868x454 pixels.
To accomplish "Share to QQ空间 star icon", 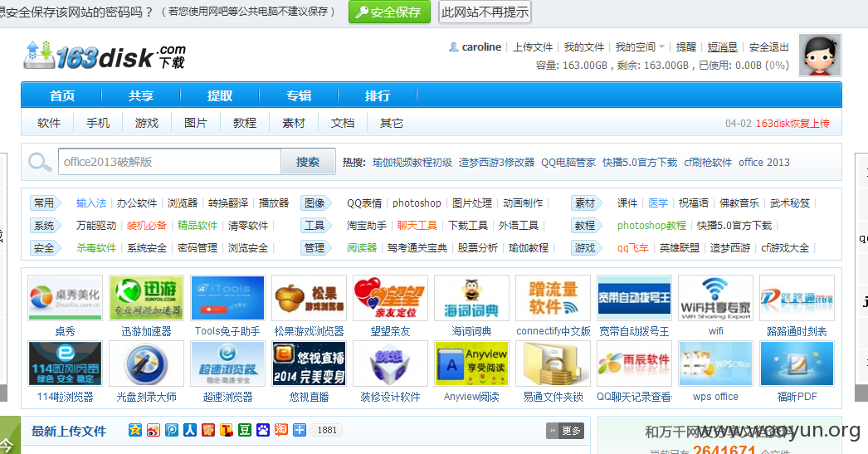I will pyautogui.click(x=135, y=430).
